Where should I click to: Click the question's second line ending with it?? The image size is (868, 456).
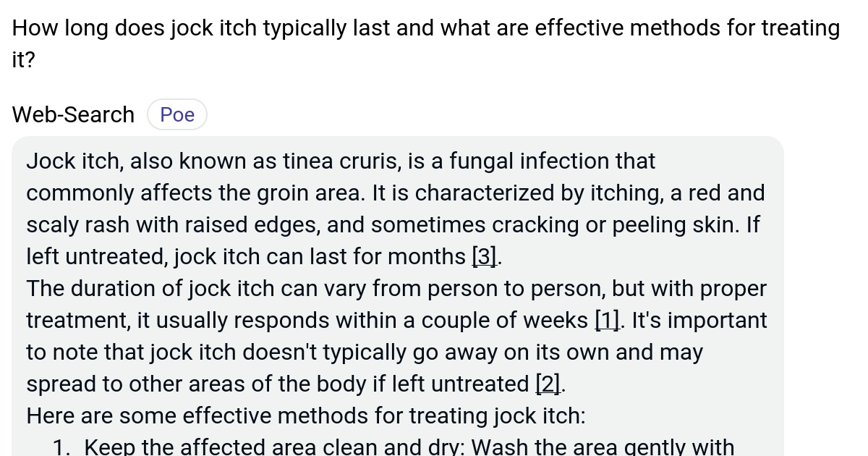(22, 59)
